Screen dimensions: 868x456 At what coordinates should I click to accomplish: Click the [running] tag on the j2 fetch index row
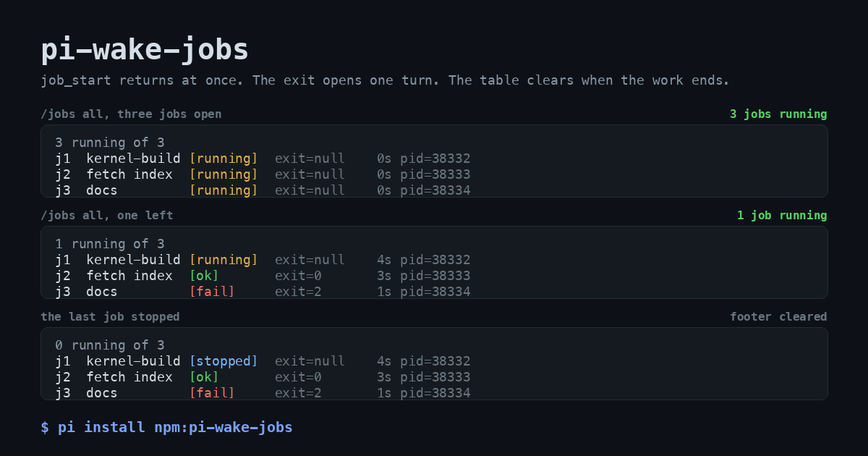[224, 174]
